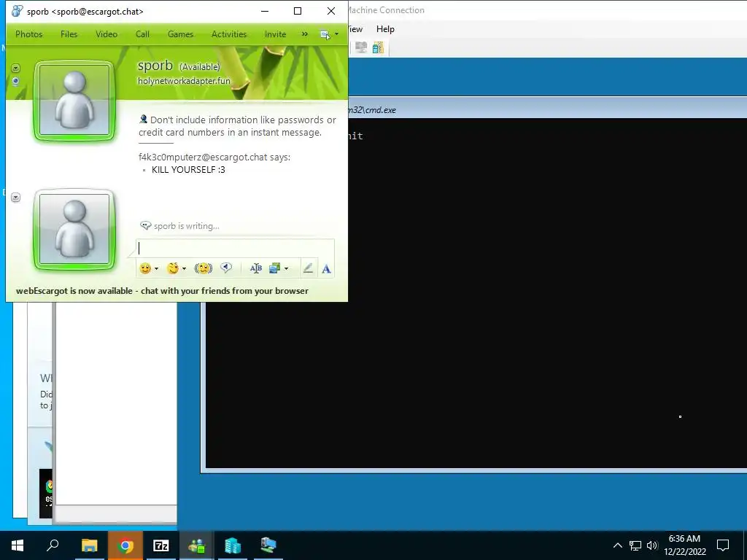Click the 'sporb is writing...' status
The width and height of the screenshot is (747, 560).
pyautogui.click(x=186, y=226)
